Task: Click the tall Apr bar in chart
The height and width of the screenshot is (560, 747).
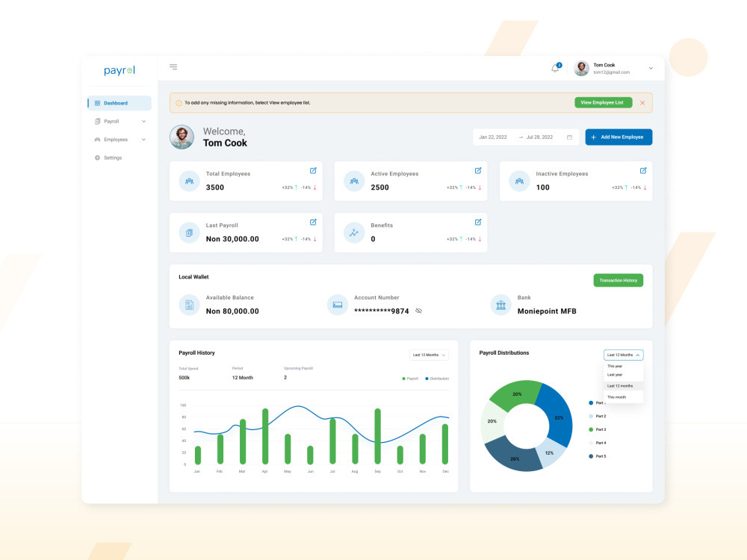Action: click(x=265, y=436)
